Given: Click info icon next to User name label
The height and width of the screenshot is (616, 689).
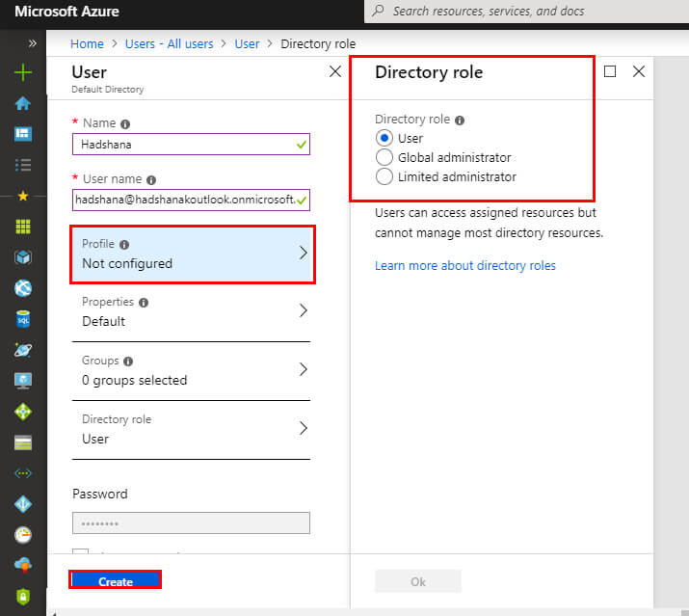Looking at the screenshot, I should 151,180.
